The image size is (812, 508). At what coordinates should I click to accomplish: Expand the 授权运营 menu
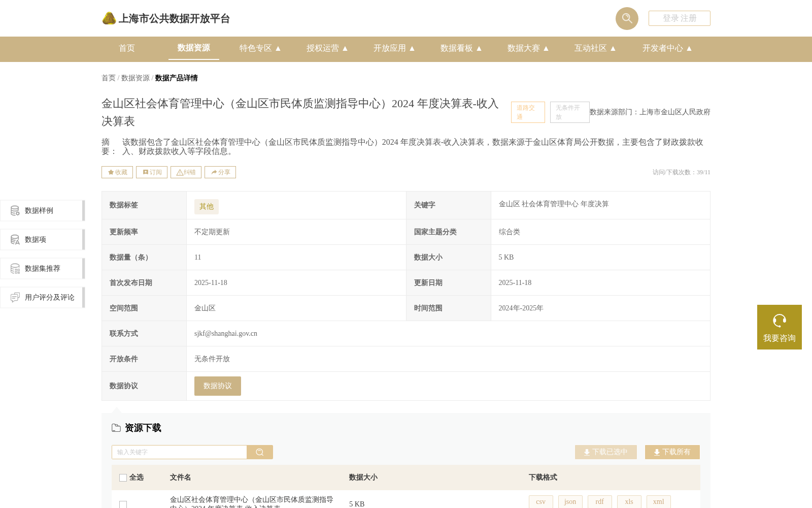pos(327,48)
